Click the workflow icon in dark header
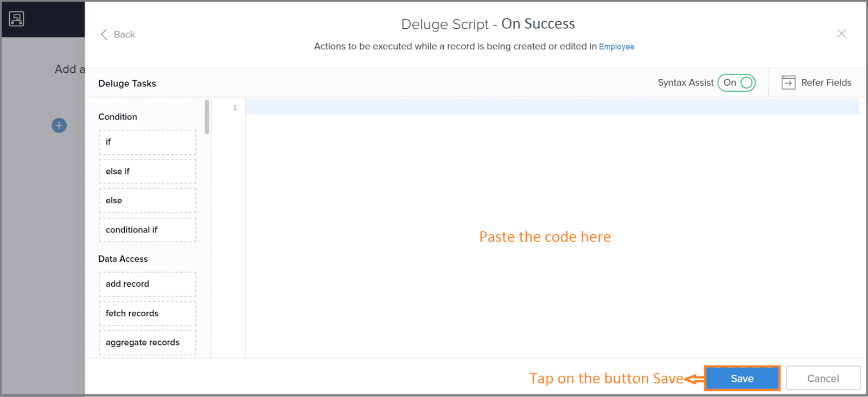Screen dimensions: 868x397 tap(17, 19)
